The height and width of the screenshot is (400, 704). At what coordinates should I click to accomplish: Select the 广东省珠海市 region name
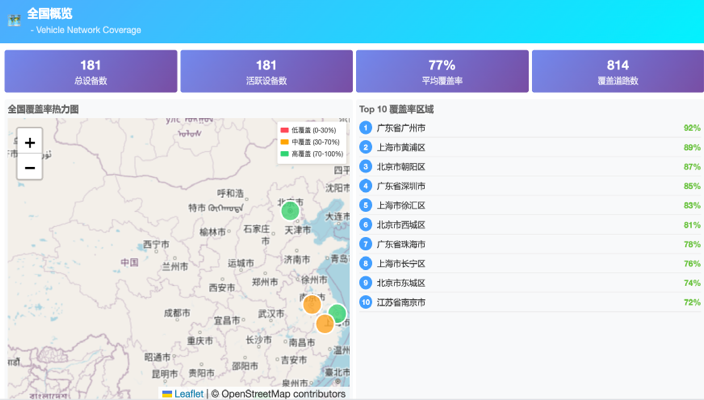401,244
